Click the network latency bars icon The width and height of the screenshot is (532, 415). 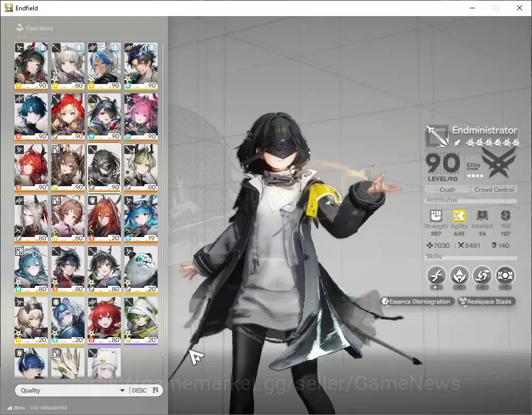click(x=10, y=408)
